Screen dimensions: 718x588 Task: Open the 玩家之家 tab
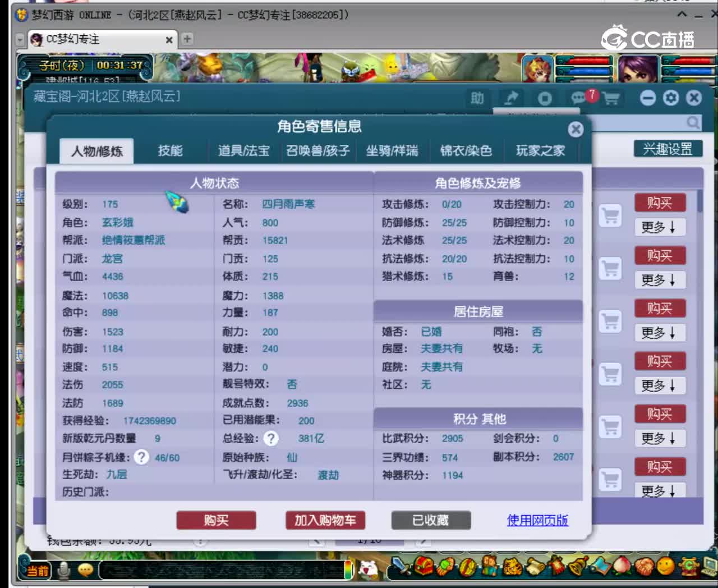pyautogui.click(x=540, y=150)
